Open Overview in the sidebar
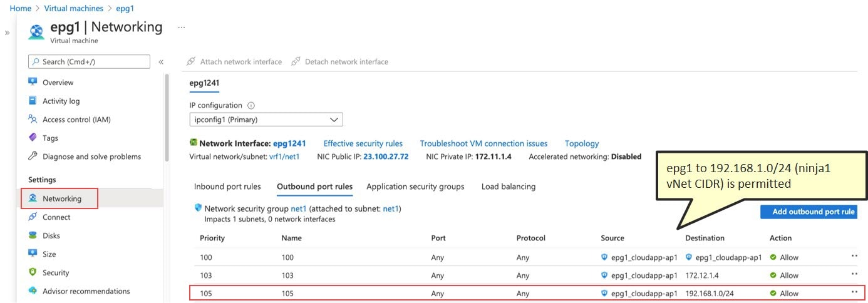 [58, 82]
